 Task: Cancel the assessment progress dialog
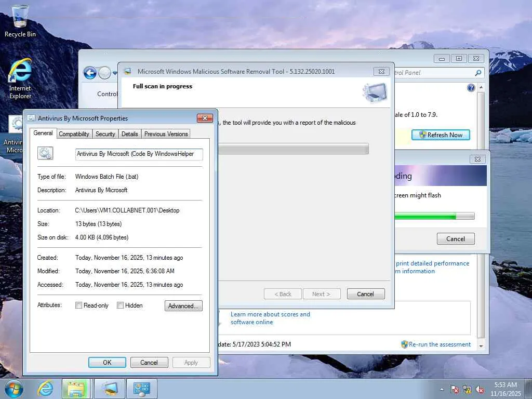pyautogui.click(x=456, y=239)
